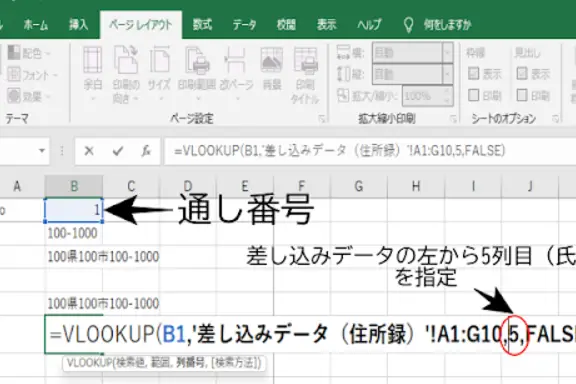Switch to the データ tab

pyautogui.click(x=244, y=25)
